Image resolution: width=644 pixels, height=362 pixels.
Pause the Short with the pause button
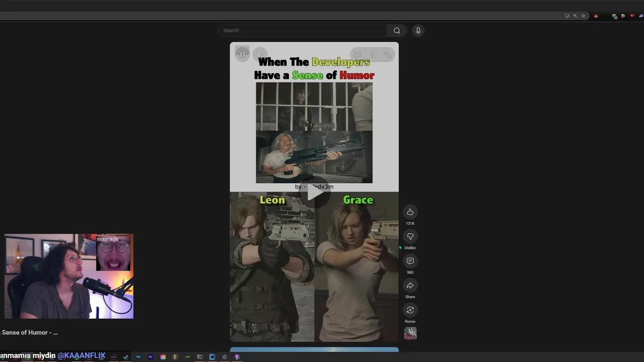(x=242, y=54)
